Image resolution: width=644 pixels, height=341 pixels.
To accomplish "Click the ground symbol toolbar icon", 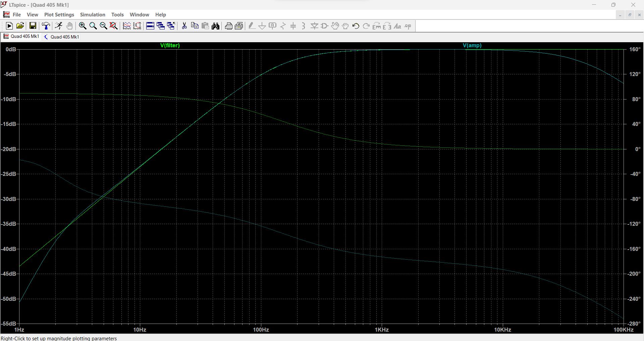I will click(x=262, y=26).
